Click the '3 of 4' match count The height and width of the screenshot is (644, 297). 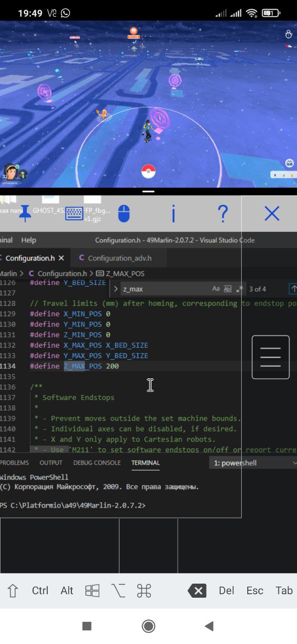pyautogui.click(x=257, y=289)
